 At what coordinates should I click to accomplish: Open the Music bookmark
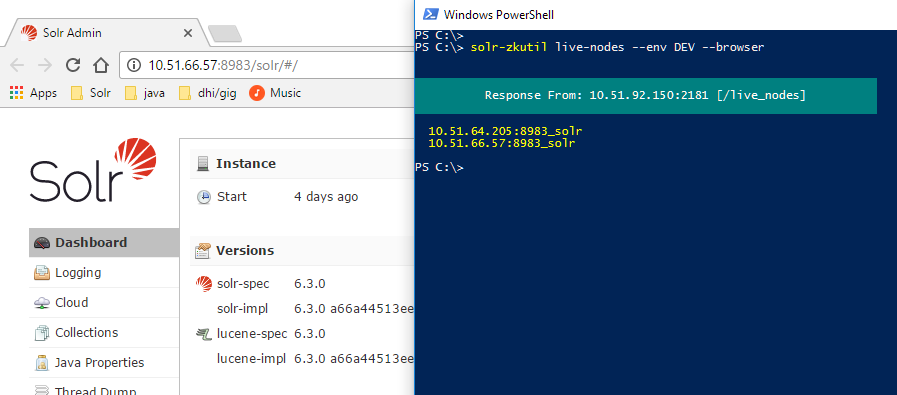pyautogui.click(x=275, y=93)
